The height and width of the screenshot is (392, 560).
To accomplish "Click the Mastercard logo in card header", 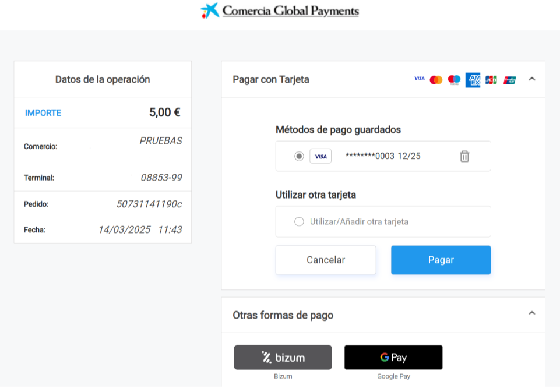I will tap(436, 80).
